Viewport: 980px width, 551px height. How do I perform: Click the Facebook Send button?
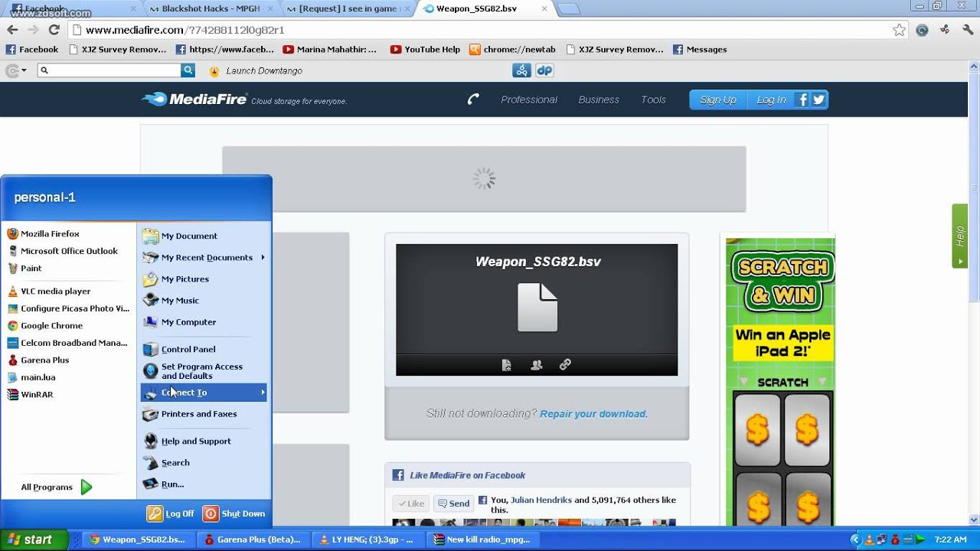[453, 504]
